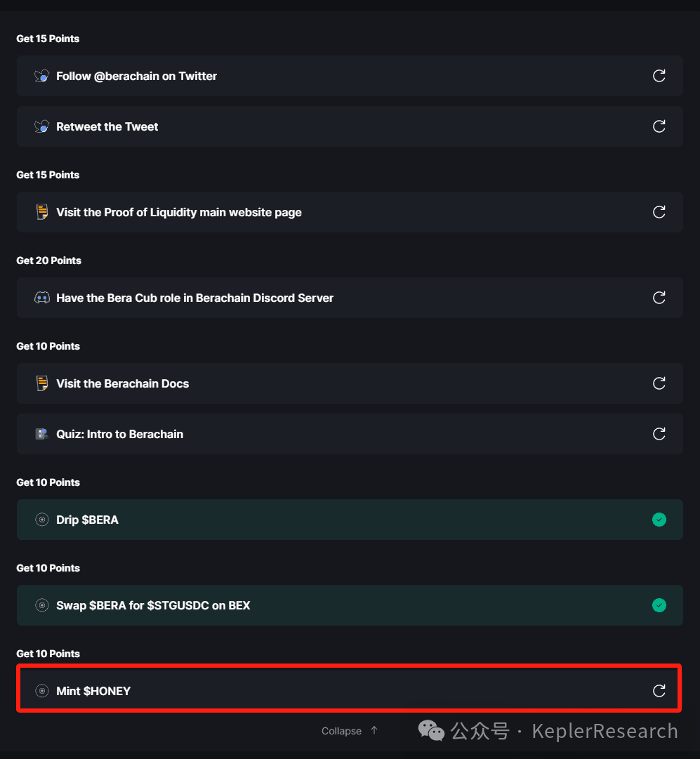Refresh the Quiz: Intro to Berachain task
The width and height of the screenshot is (700, 759).
(659, 434)
